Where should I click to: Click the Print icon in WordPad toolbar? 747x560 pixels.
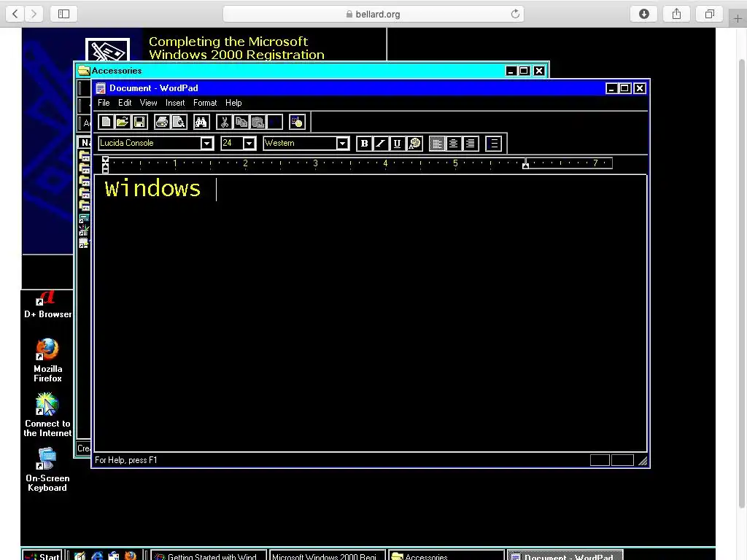tap(162, 122)
